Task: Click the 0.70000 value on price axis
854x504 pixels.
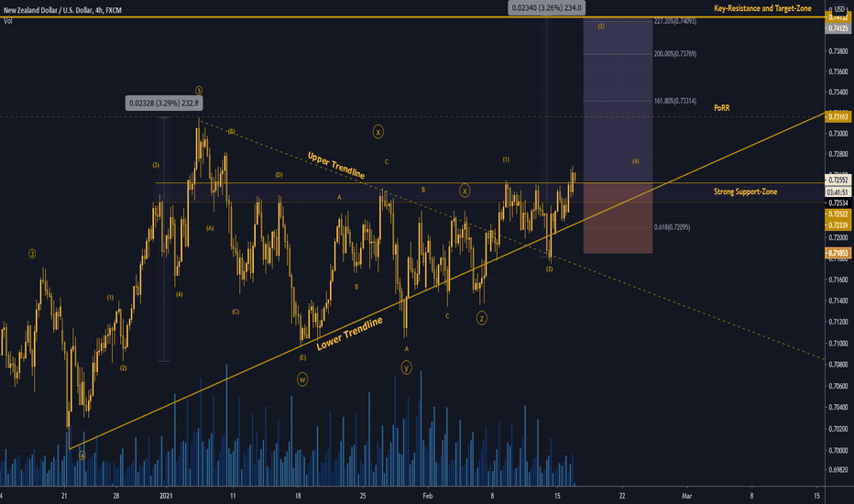Action: tap(838, 451)
